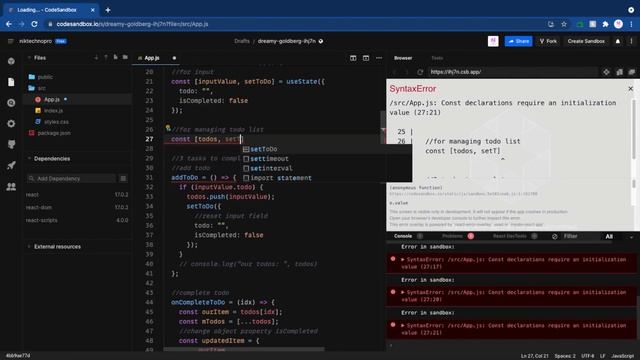
Task: Bookmark this page with the star icon
Action: [x=564, y=24]
